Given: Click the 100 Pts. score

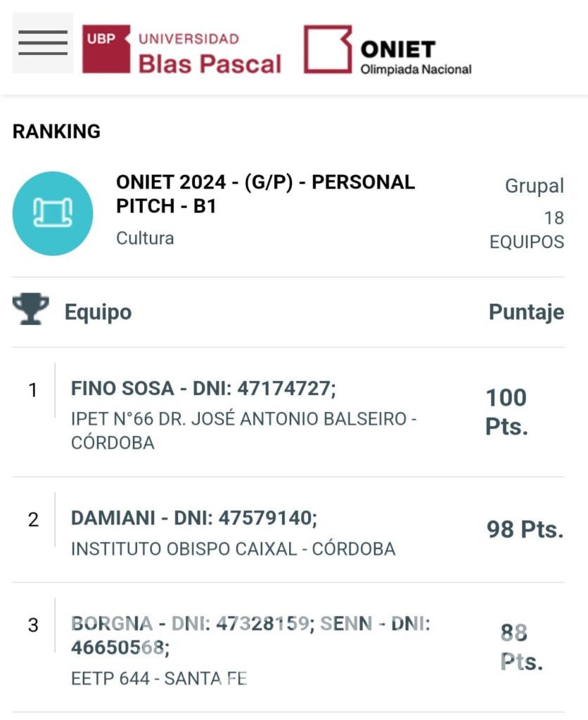Looking at the screenshot, I should click(506, 412).
